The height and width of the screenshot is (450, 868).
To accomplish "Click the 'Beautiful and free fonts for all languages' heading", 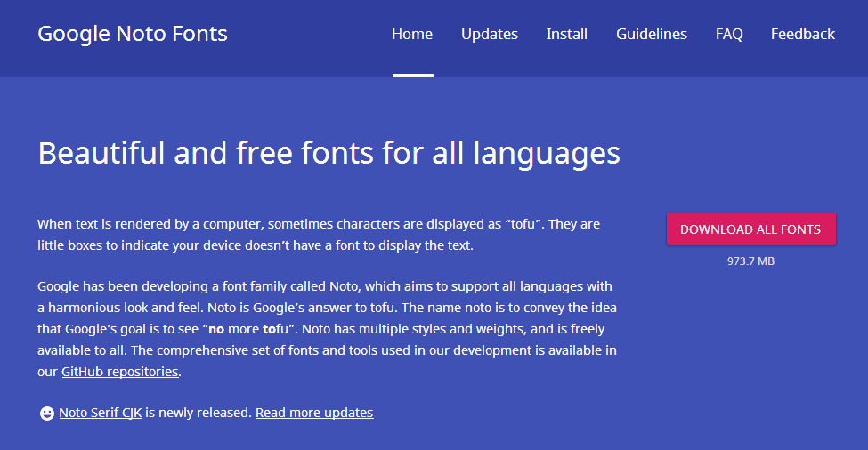I will tap(329, 153).
